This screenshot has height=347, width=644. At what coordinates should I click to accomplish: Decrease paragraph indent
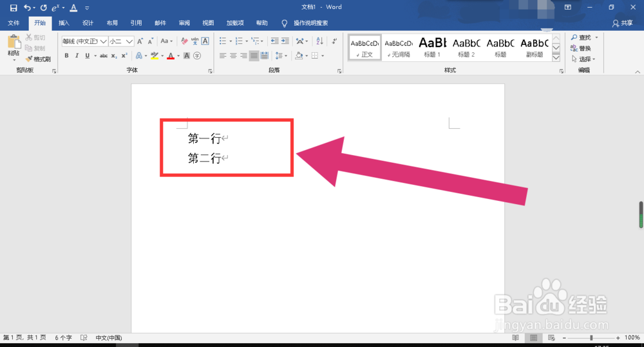[274, 41]
